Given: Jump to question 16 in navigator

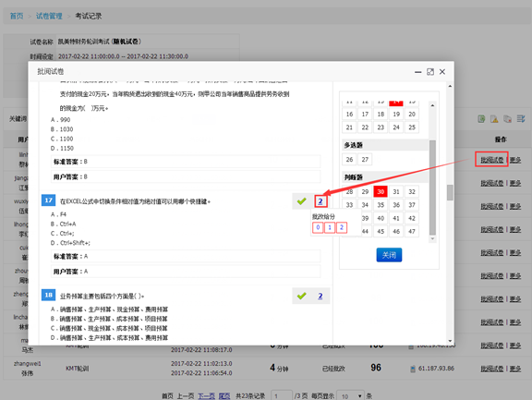Looking at the screenshot, I should (349, 114).
